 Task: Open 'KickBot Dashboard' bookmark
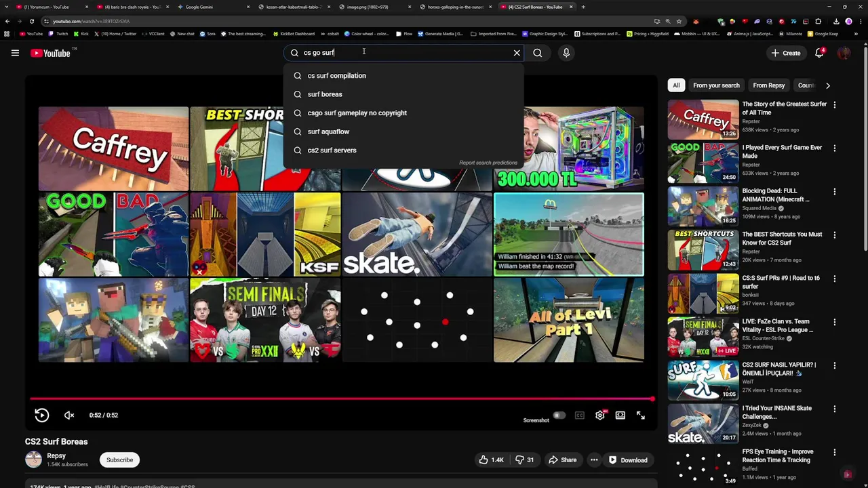click(294, 33)
